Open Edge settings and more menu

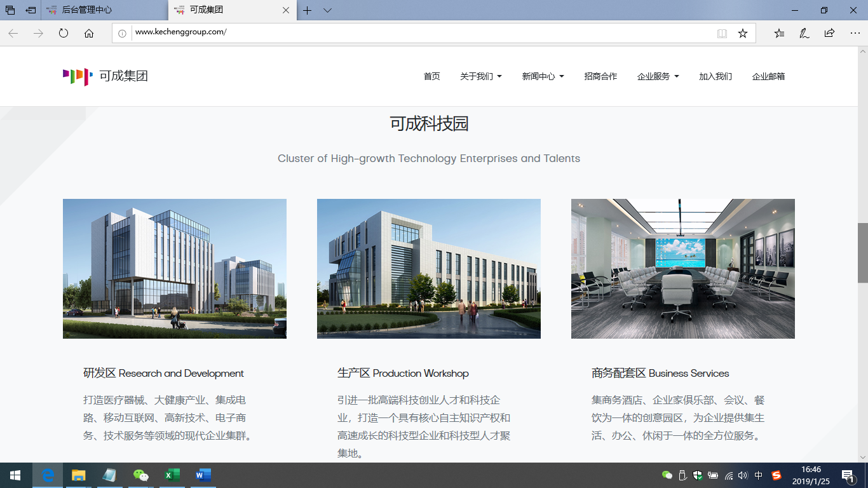click(855, 33)
